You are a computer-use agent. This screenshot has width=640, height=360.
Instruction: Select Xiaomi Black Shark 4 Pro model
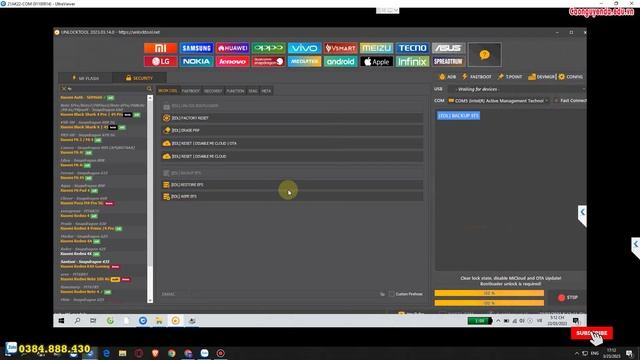(91, 115)
